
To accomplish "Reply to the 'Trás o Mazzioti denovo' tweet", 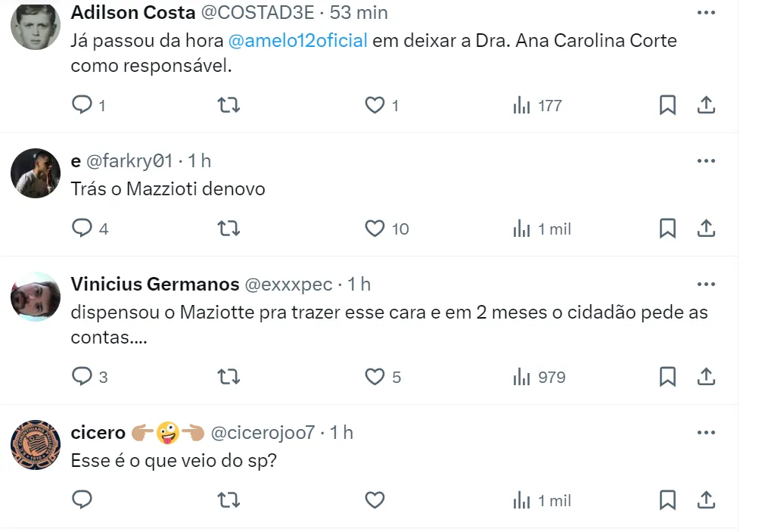I will [82, 228].
